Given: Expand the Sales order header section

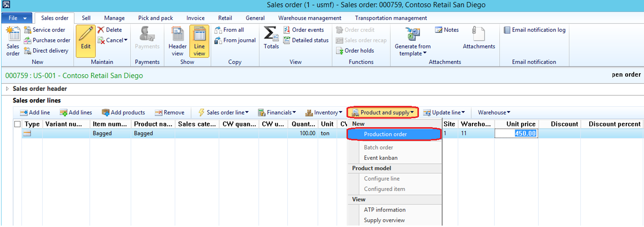Looking at the screenshot, I should pos(7,89).
